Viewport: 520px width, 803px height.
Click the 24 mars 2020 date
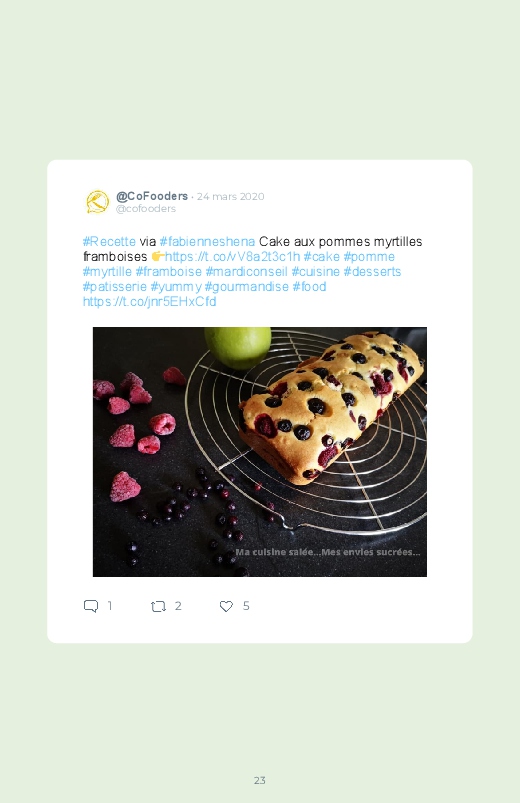tap(231, 197)
